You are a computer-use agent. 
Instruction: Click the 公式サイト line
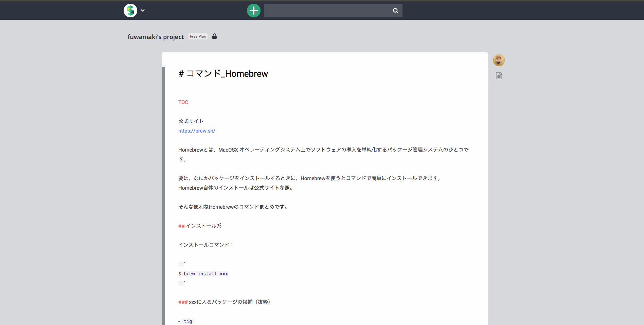pyautogui.click(x=191, y=121)
